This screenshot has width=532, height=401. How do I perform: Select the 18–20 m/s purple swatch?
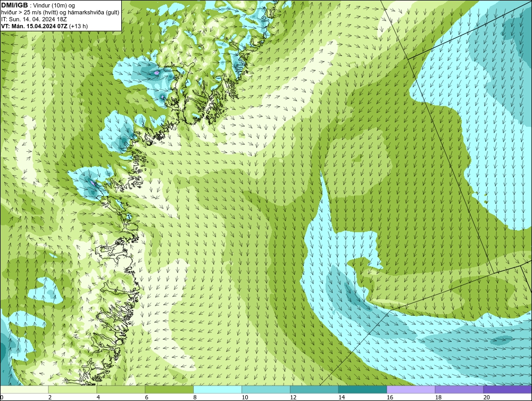459,389
